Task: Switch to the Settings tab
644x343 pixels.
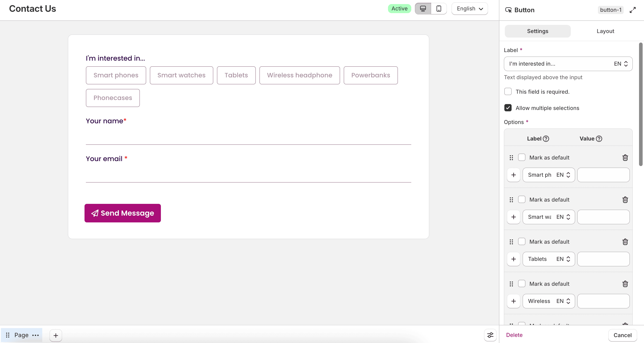Action: click(538, 31)
